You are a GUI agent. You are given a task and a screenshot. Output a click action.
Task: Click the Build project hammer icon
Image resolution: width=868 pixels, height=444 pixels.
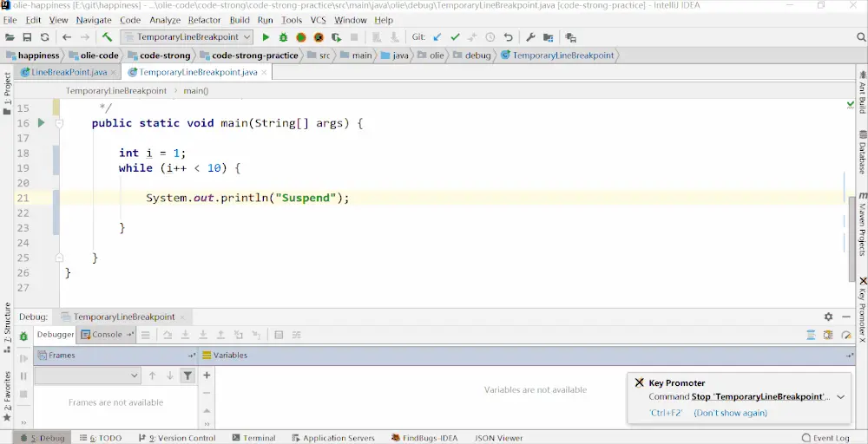107,37
